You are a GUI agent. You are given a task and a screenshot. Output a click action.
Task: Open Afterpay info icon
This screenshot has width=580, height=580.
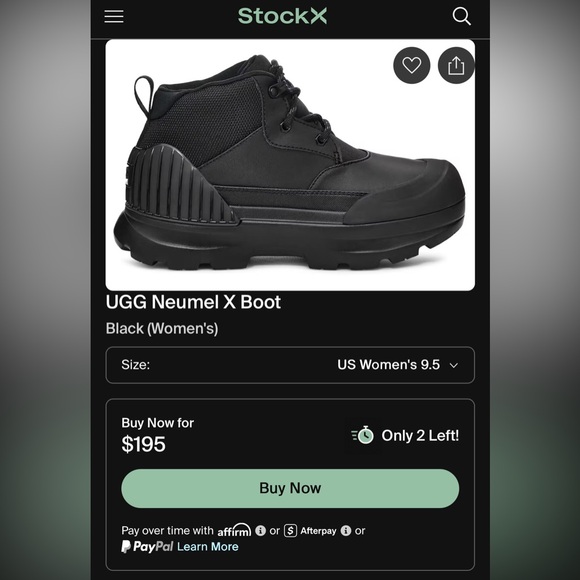coord(346,531)
